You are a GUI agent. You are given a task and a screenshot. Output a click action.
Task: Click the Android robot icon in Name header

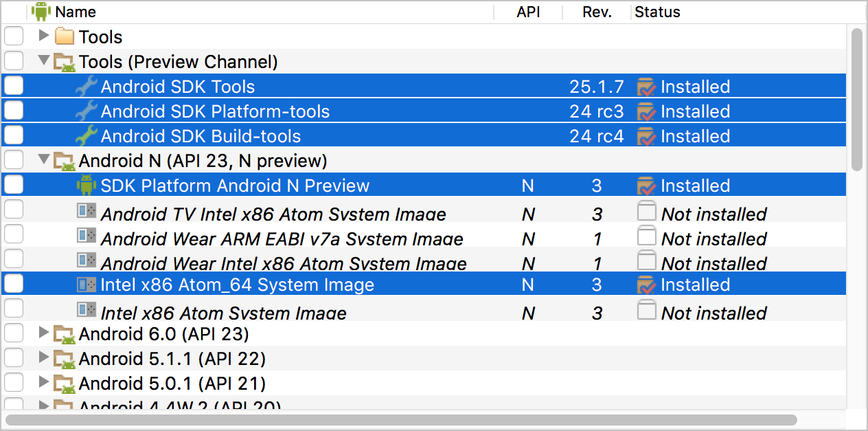[x=41, y=11]
